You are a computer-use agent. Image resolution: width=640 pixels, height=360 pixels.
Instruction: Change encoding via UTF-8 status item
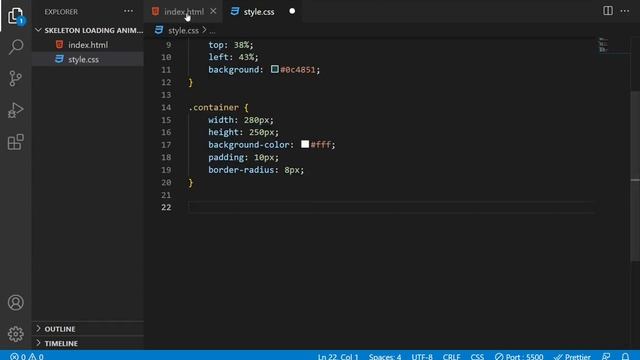pyautogui.click(x=422, y=356)
